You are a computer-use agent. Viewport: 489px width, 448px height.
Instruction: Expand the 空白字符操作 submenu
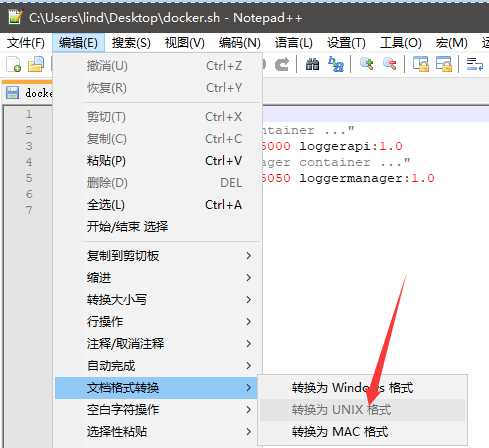[x=157, y=410]
